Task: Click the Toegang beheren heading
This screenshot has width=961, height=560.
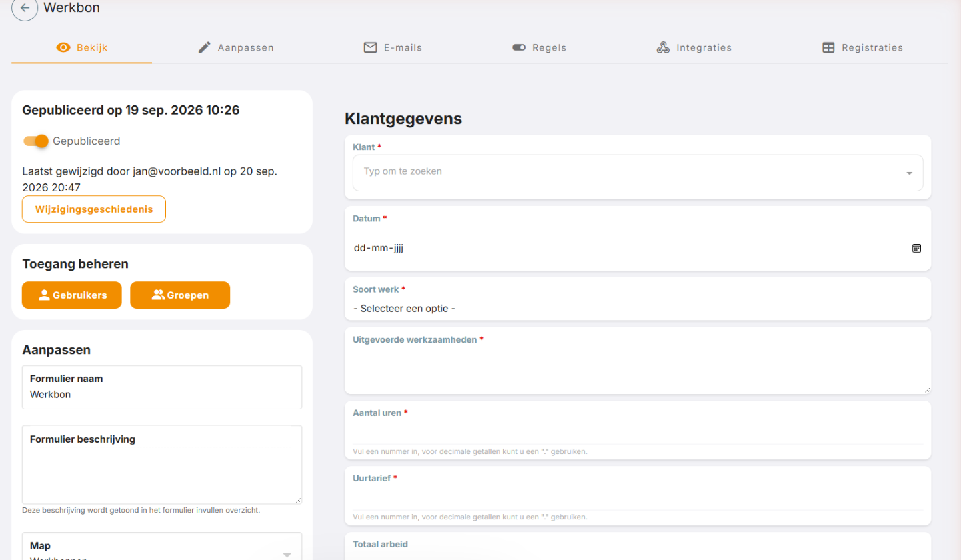Action: pos(75,264)
